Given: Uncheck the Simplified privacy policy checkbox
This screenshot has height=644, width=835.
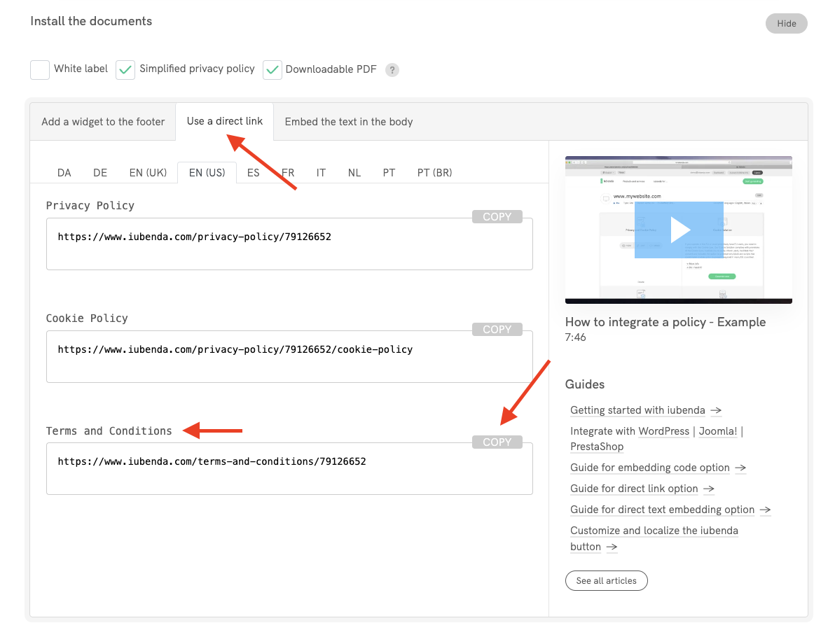Looking at the screenshot, I should click(x=125, y=70).
